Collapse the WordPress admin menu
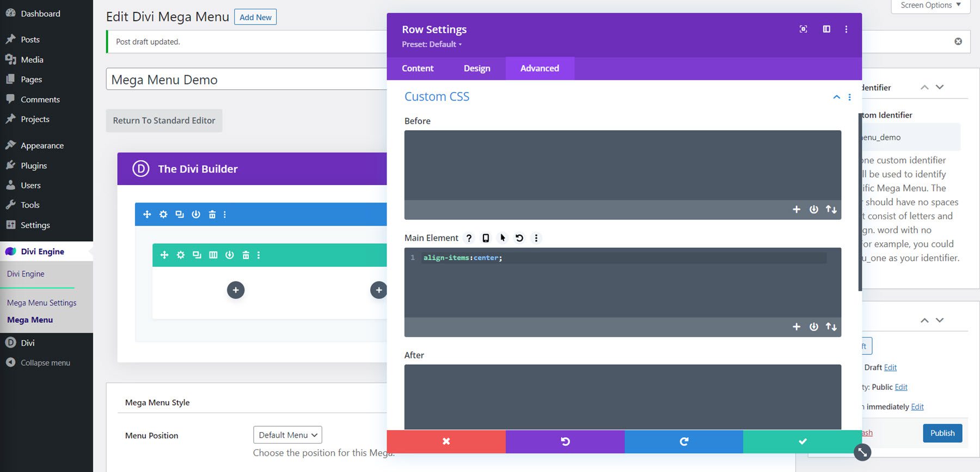 [38, 363]
